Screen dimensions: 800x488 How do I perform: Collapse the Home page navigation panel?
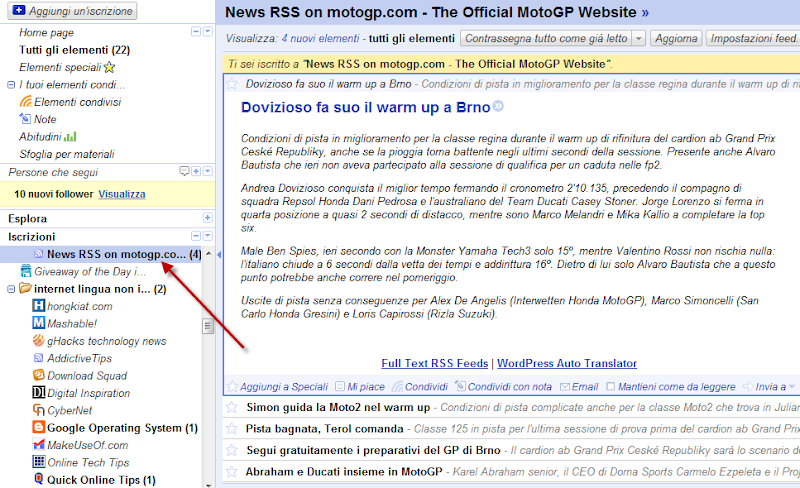[x=196, y=32]
